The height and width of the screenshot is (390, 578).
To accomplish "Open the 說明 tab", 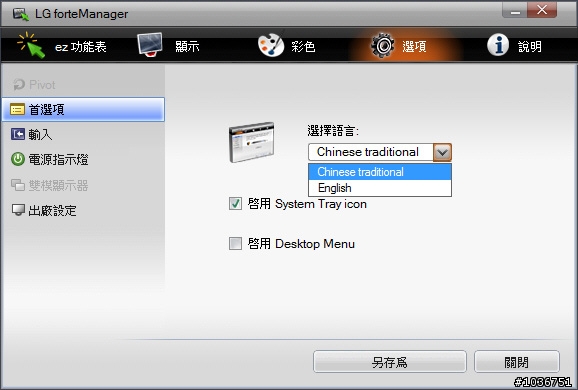I will 515,46.
